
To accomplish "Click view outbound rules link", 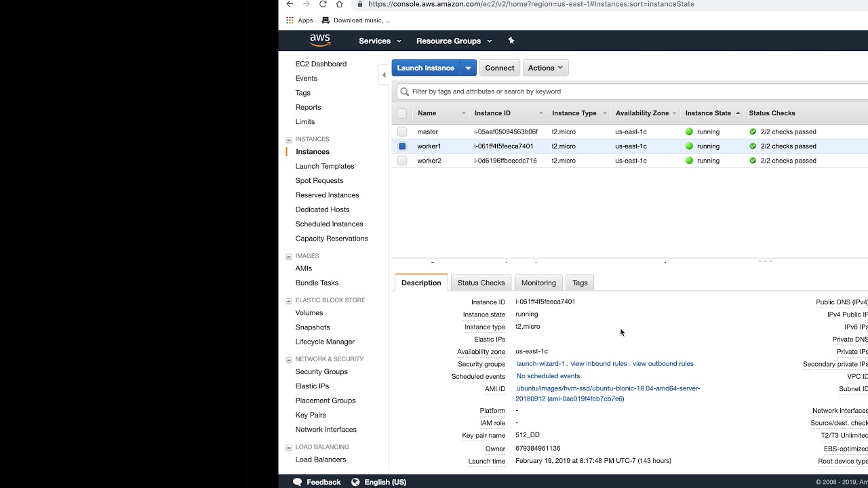I will click(663, 364).
